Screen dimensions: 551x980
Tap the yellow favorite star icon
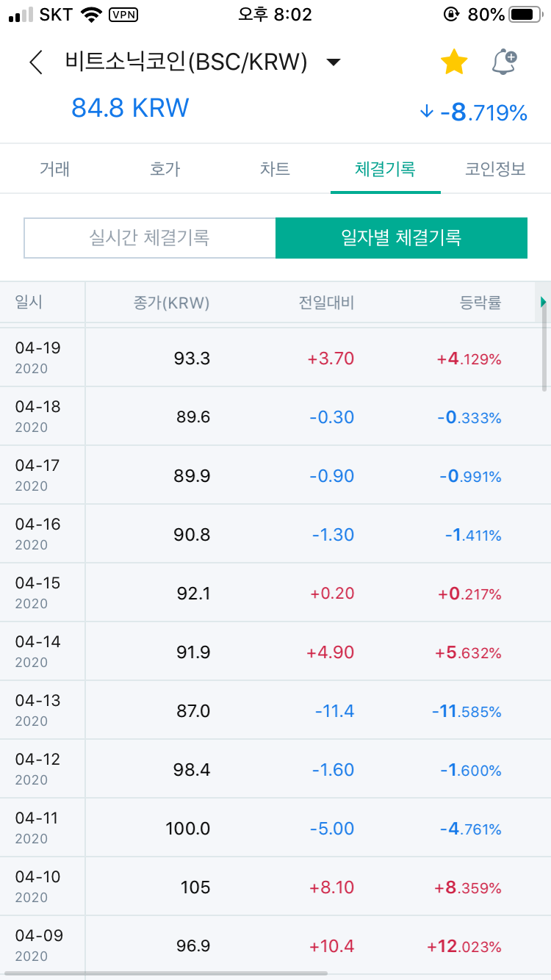453,62
